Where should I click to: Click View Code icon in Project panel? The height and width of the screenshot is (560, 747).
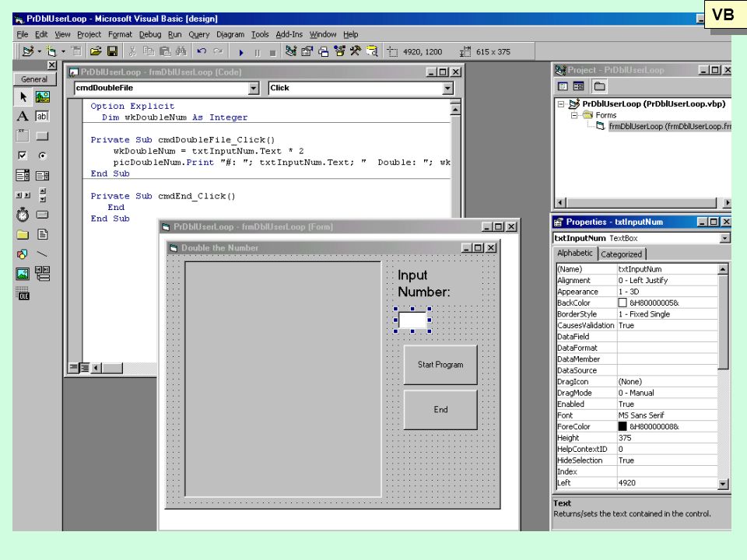[563, 86]
